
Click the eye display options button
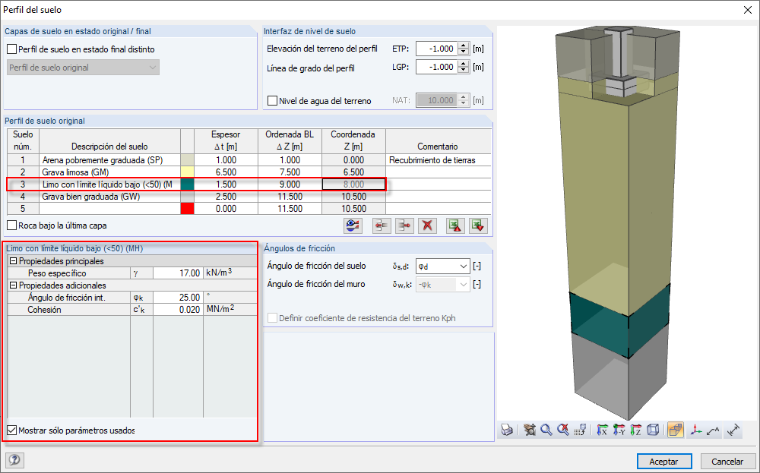[353, 226]
